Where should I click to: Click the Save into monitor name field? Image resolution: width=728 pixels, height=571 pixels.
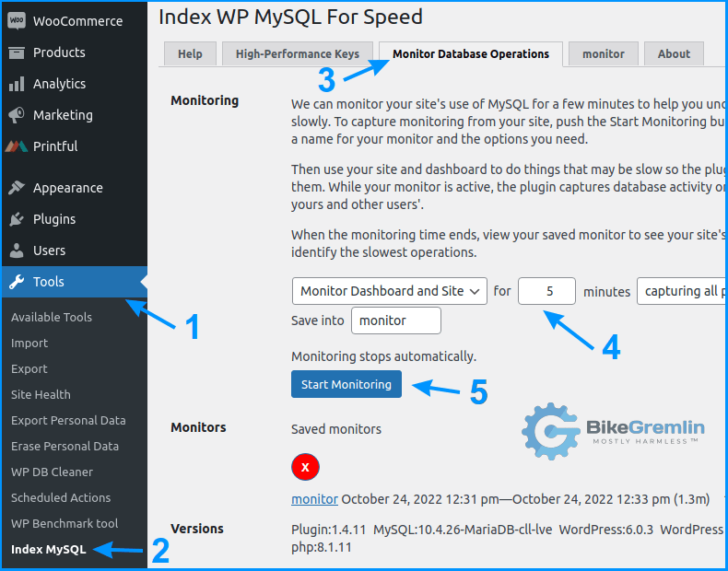pos(396,320)
